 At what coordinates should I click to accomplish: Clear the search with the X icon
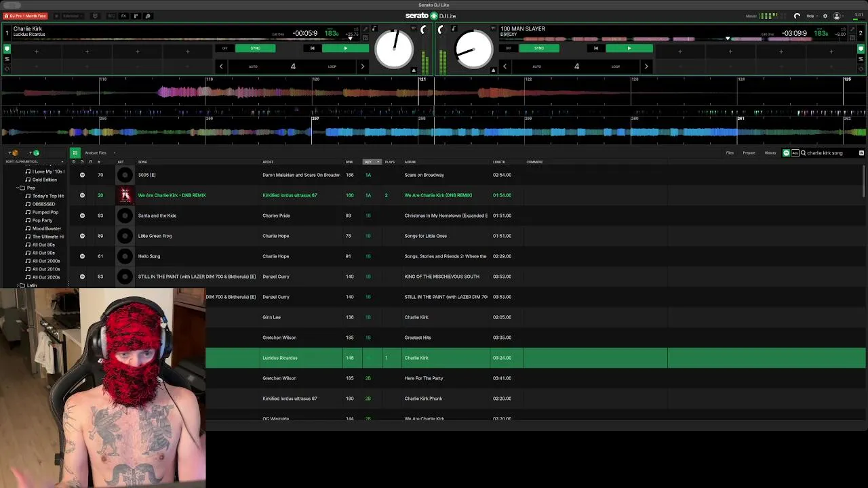pos(861,153)
